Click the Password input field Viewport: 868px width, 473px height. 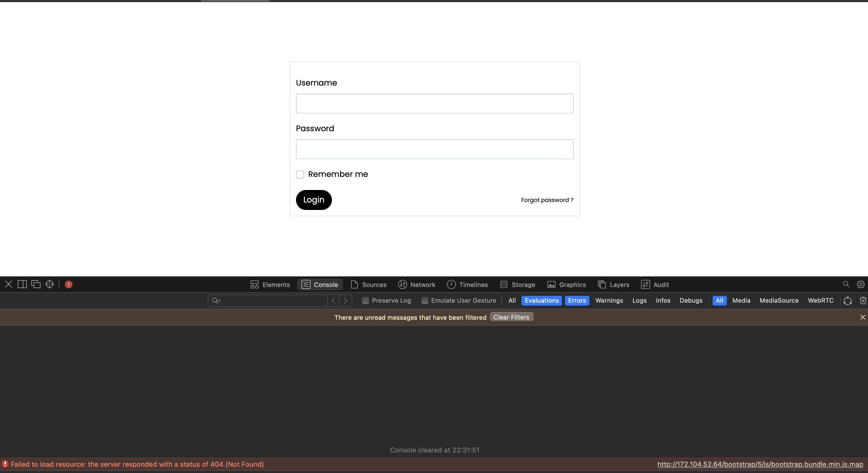pos(435,149)
